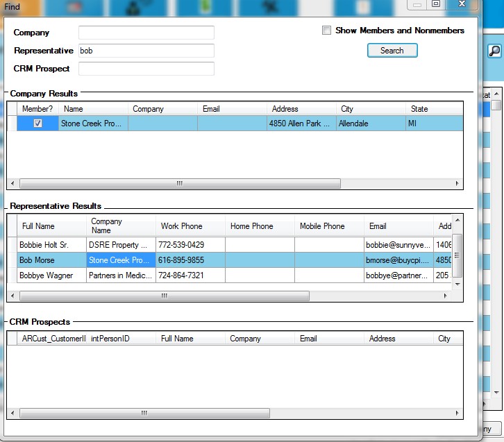Image resolution: width=504 pixels, height=442 pixels.
Task: Click the City column header in Company Results
Action: (371, 109)
